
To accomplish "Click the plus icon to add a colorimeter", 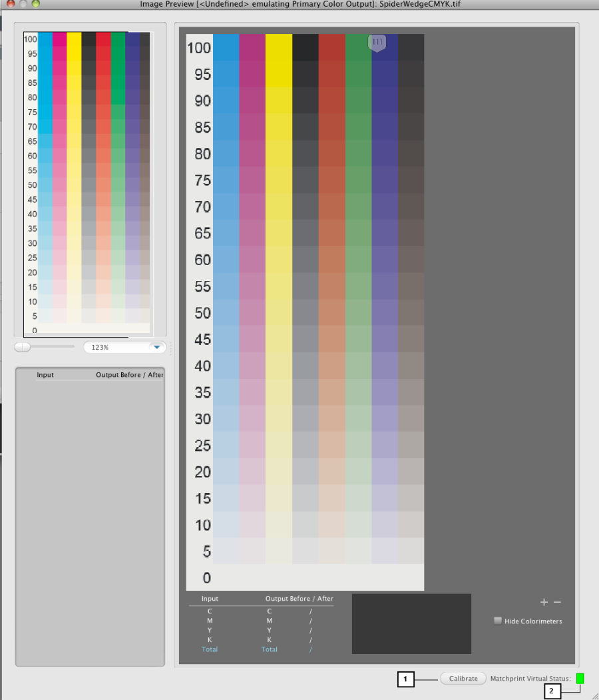I will tap(544, 602).
